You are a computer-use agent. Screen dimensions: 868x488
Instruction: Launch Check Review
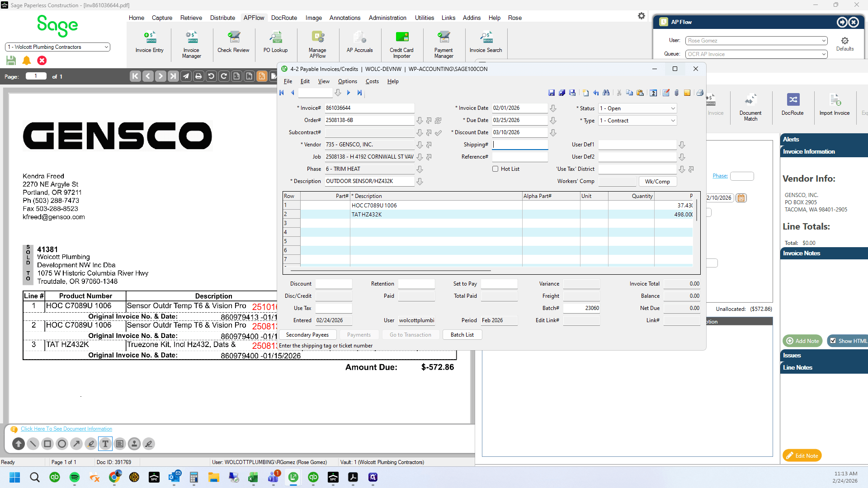point(233,42)
